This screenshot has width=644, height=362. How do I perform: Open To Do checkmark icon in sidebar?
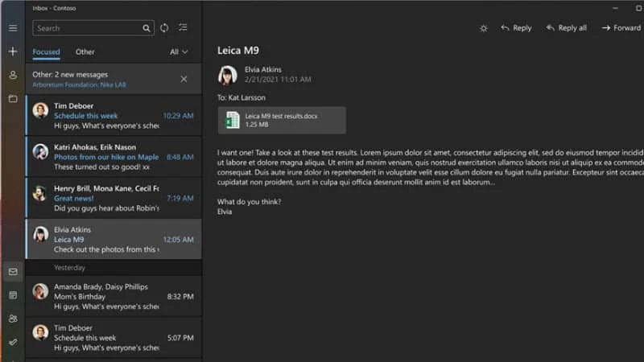(13, 342)
